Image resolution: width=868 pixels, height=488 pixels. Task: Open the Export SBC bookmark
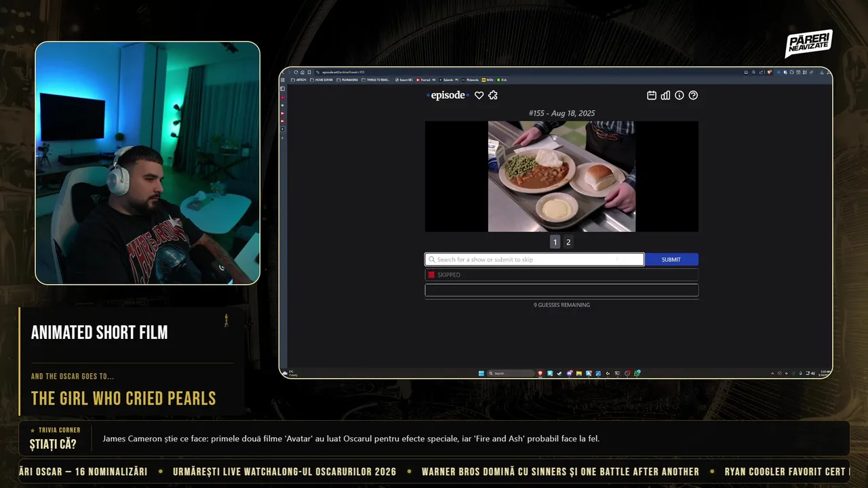[404, 80]
